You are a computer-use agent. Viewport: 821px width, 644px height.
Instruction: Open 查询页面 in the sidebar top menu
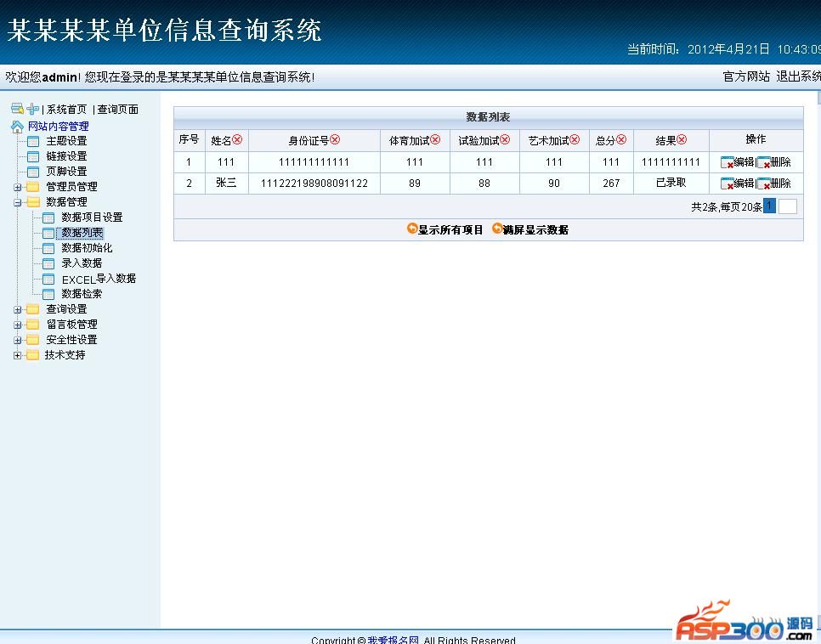[117, 110]
